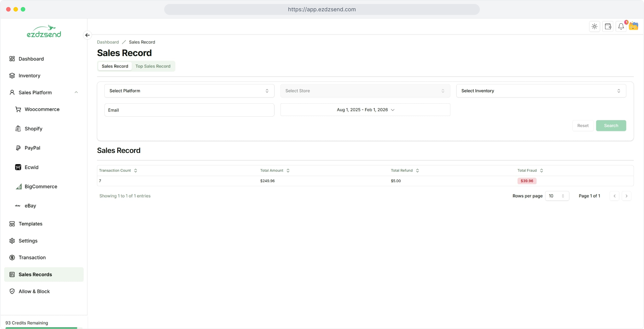The width and height of the screenshot is (644, 329).
Task: Click the user avatar icon
Action: (634, 26)
